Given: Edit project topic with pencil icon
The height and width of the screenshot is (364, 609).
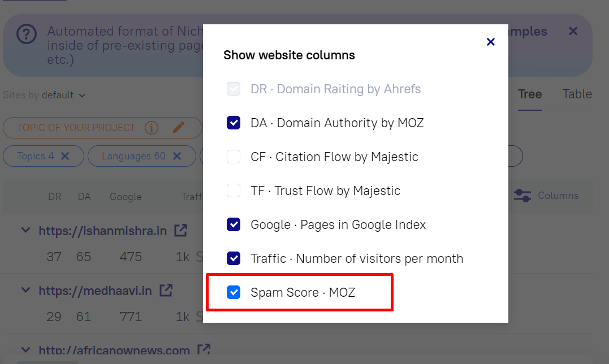Looking at the screenshot, I should click(179, 128).
